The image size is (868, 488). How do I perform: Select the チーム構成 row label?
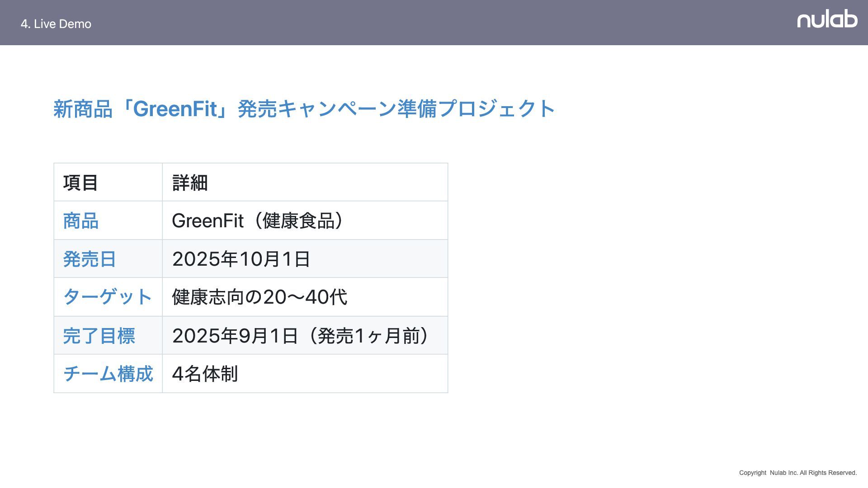pyautogui.click(x=108, y=374)
